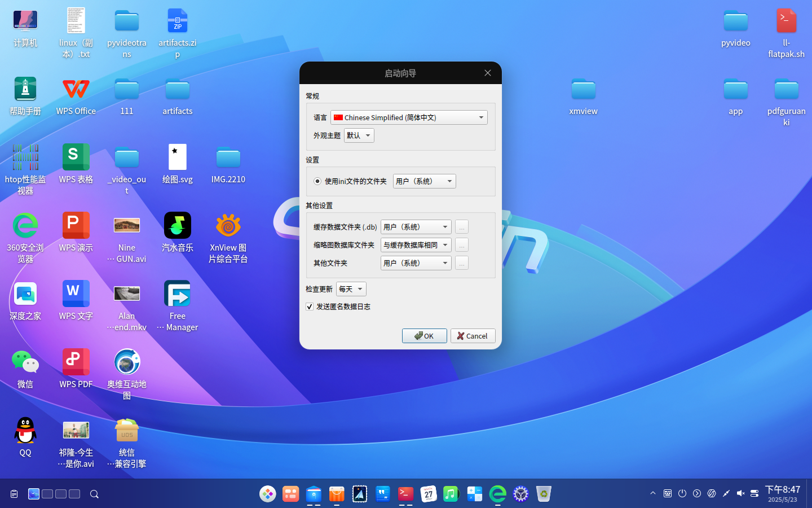
Task: Open the 深度之家 desktop icon
Action: pos(25,294)
